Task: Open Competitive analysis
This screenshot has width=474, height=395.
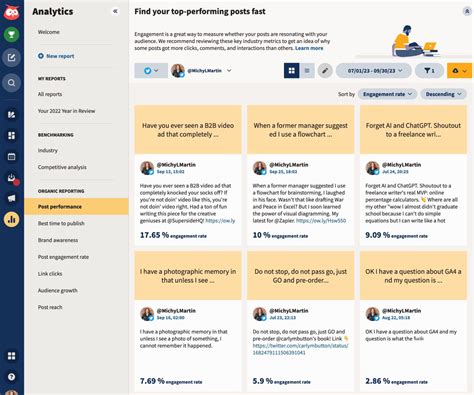Action: coord(62,167)
